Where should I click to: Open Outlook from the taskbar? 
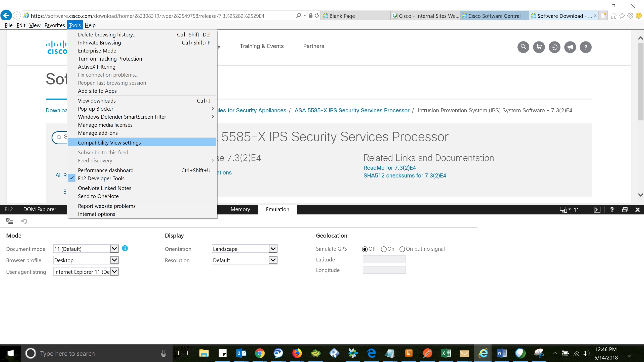[x=241, y=353]
